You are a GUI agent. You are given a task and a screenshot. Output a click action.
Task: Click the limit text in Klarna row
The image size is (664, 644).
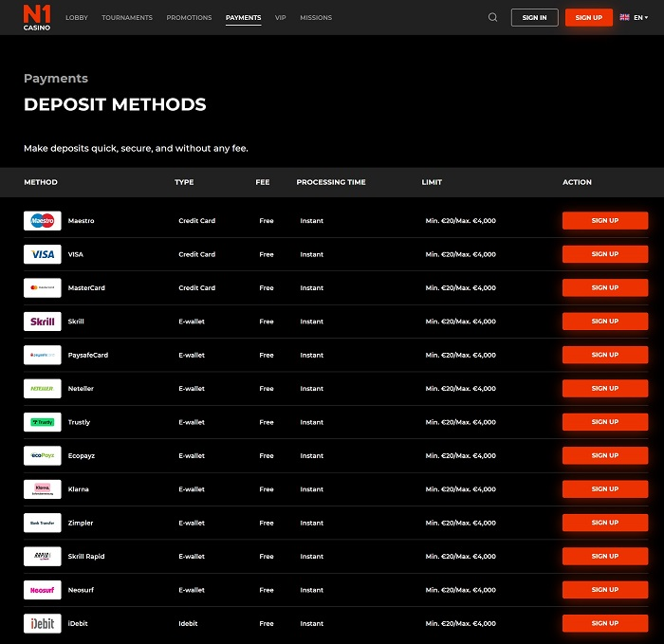click(x=460, y=489)
